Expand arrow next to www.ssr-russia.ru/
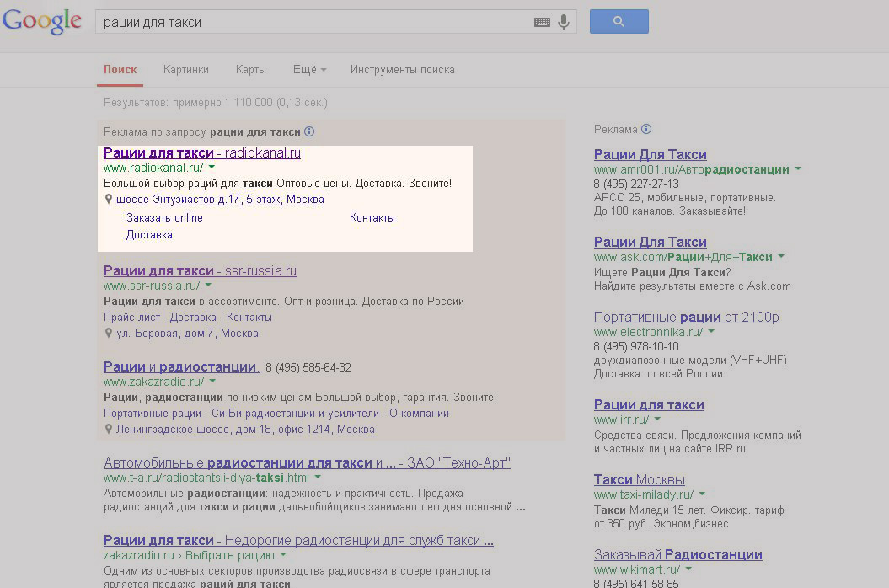889x588 pixels. 208,286
